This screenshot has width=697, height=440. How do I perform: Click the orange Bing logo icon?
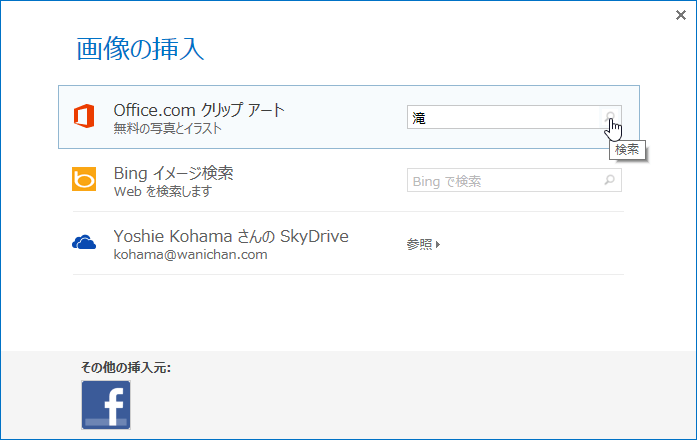(84, 179)
